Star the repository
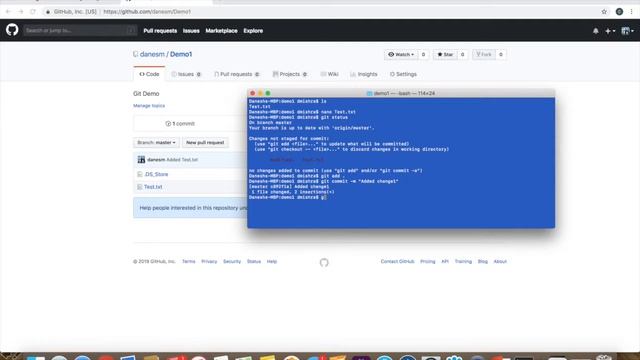Screen dimensions: 640x360 445,54
